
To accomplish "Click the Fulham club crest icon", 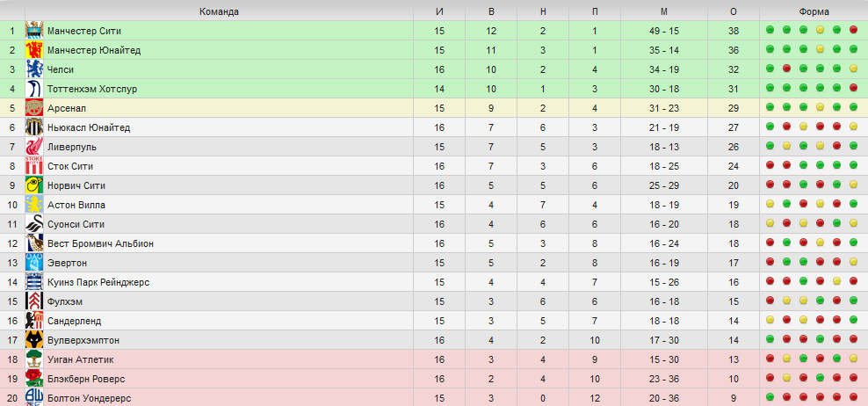I will [x=34, y=302].
